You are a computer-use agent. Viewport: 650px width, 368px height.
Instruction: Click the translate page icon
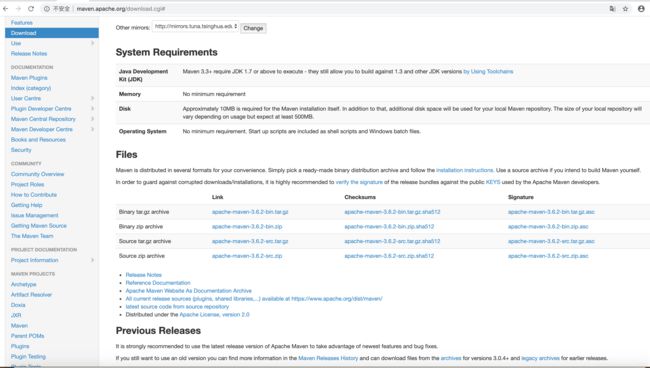point(612,9)
